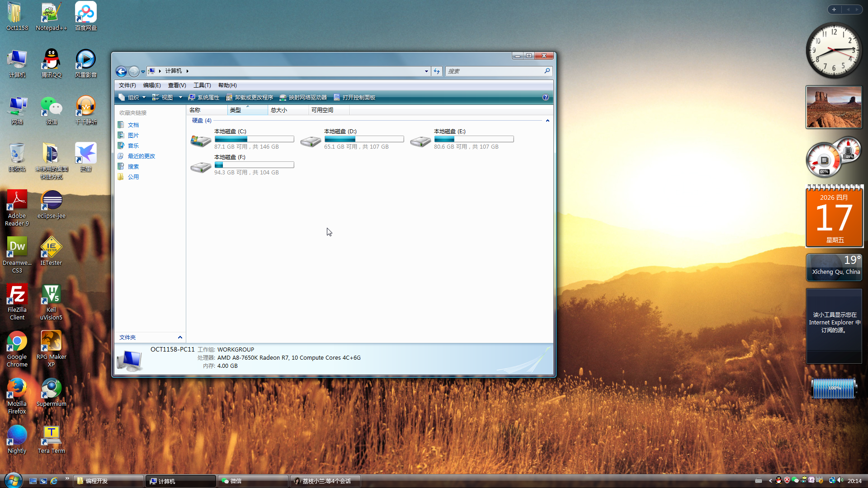Click the blue help question mark icon
Viewport: 868px width, 488px height.
[x=546, y=98]
